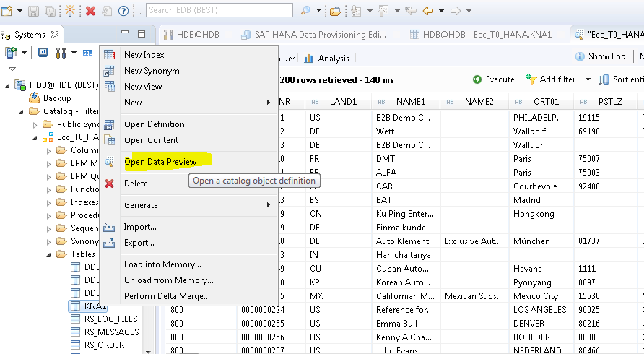This screenshot has width=644, height=354.
Task: Click the yellow Back arrow
Action: (x=428, y=11)
